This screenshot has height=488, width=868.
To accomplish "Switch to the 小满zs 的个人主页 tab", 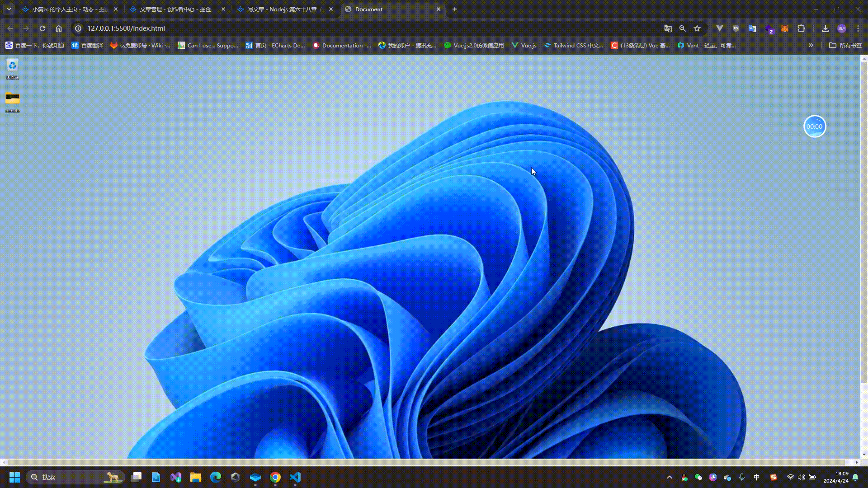I will 70,9.
